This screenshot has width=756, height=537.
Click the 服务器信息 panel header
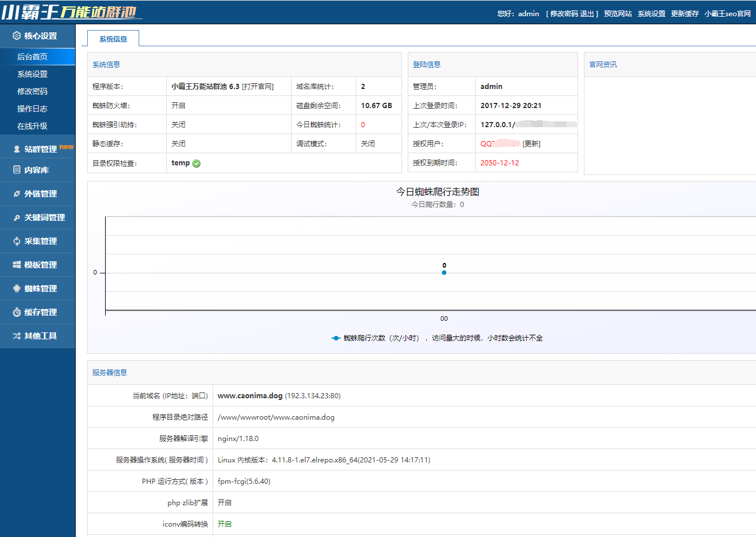point(110,373)
